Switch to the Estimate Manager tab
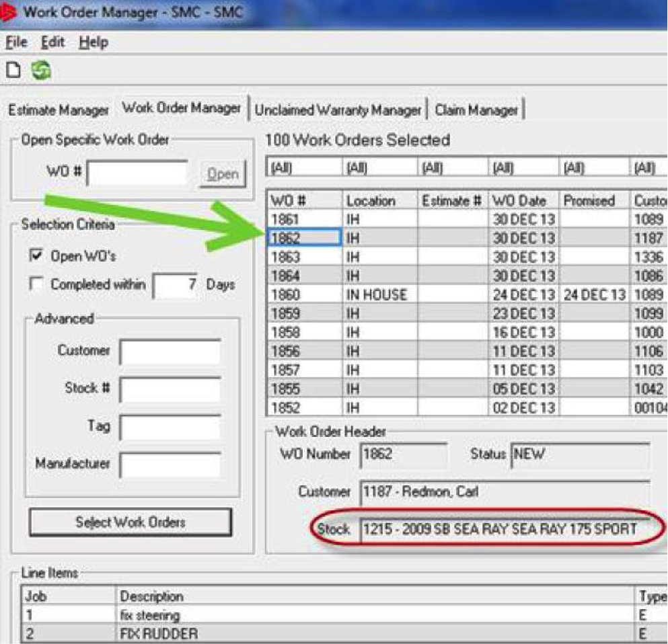Viewport: 668px width, 644px height. 59,110
